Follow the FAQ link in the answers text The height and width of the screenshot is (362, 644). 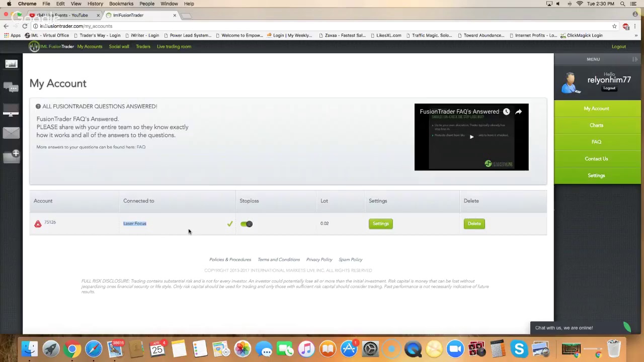141,147
